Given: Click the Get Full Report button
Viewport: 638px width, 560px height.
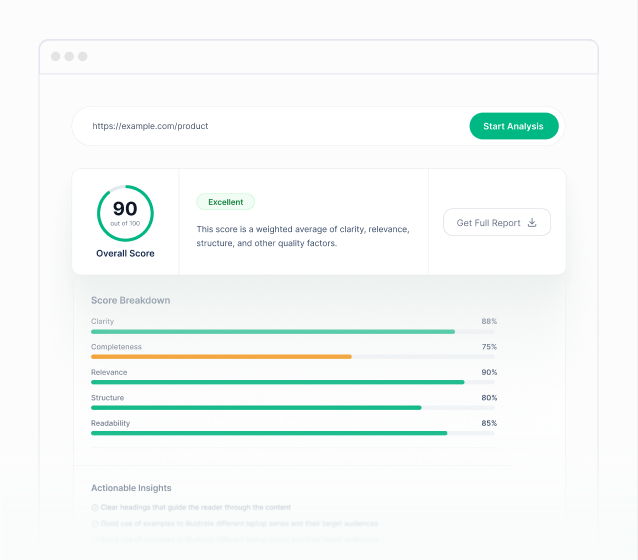Looking at the screenshot, I should pyautogui.click(x=496, y=222).
